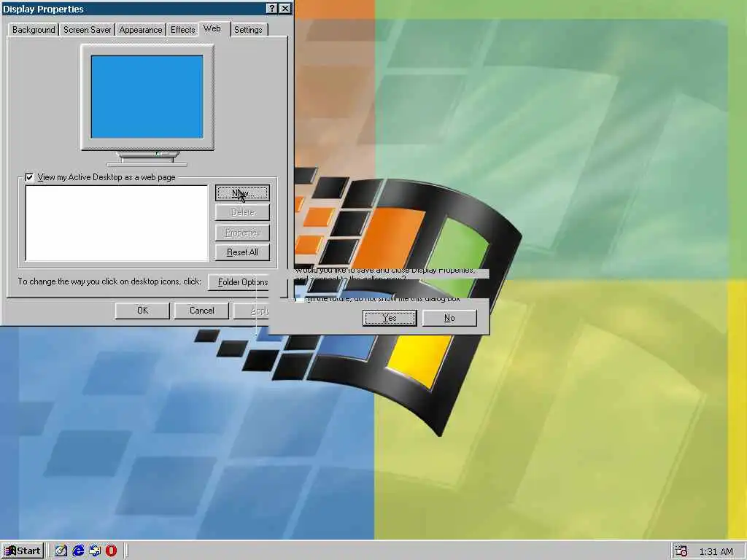Click the Display Properties title bar
The width and height of the screenshot is (747, 560).
point(133,9)
